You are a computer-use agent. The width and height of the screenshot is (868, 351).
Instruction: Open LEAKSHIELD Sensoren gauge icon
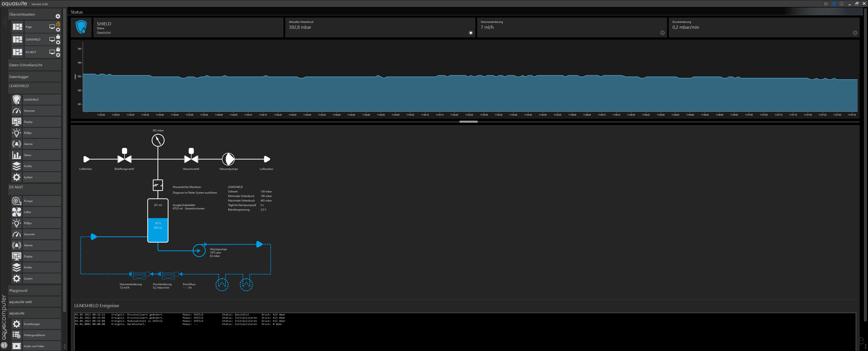(x=17, y=111)
